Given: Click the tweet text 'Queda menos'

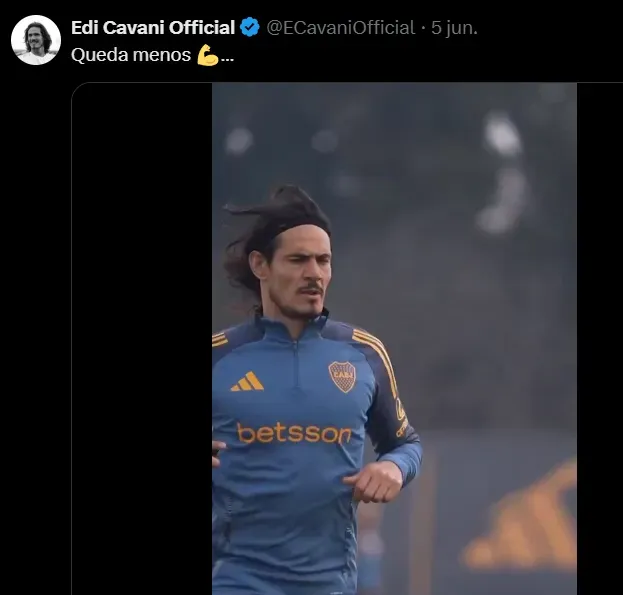Looking at the screenshot, I should [130, 55].
